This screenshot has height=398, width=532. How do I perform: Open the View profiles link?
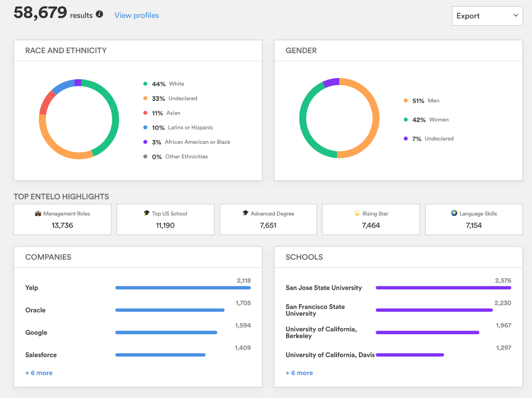click(136, 15)
